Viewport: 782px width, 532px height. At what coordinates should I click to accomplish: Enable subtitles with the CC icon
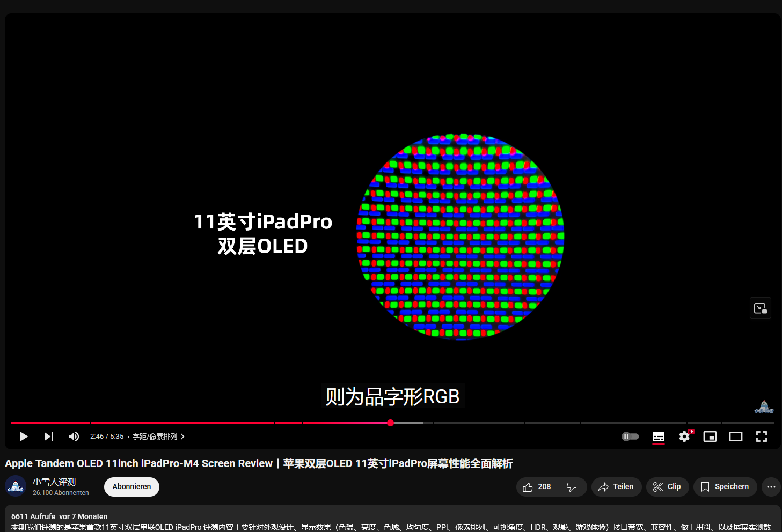(x=659, y=437)
